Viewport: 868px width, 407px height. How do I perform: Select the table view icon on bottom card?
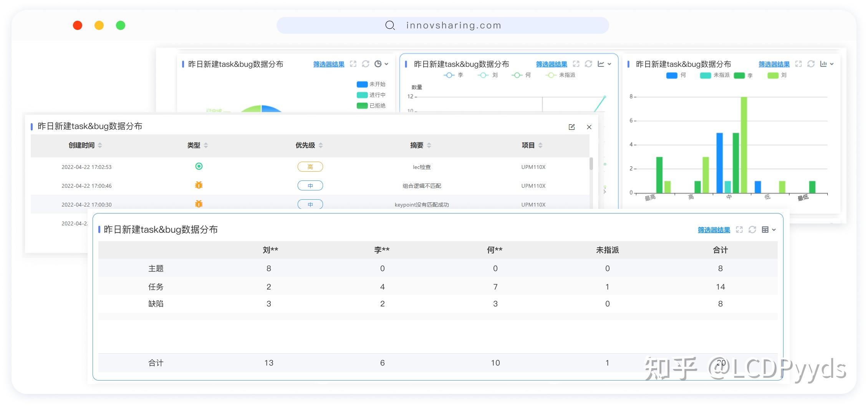765,230
